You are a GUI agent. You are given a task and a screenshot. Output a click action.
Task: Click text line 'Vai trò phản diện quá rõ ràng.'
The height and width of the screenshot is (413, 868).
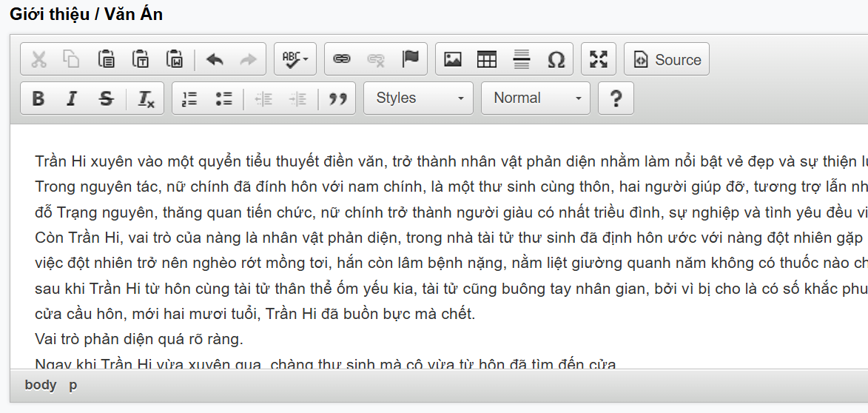pos(139,339)
